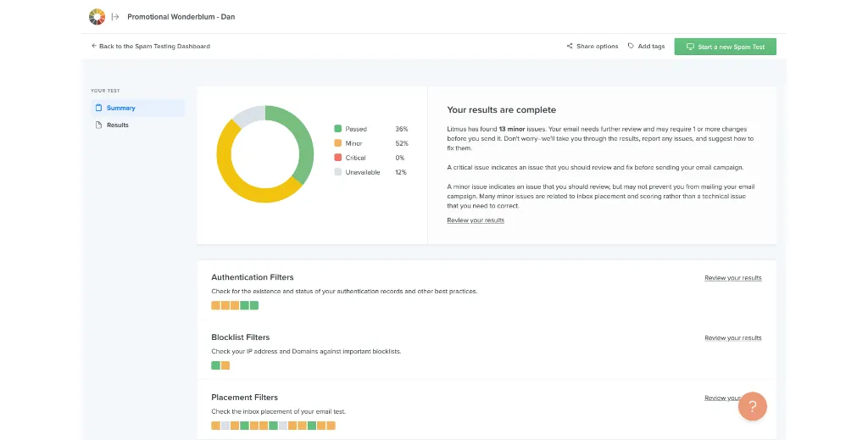868x440 pixels.
Task: Click the tag icon by Add tags
Action: pos(631,47)
